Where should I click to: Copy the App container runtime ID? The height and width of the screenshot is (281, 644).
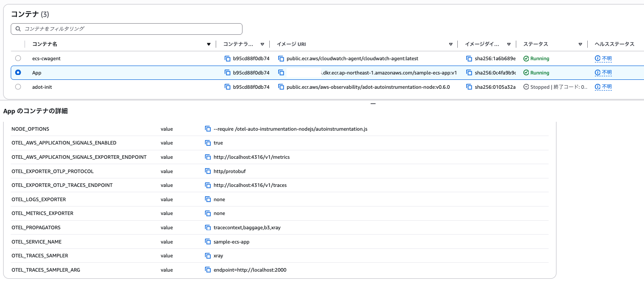pos(227,73)
